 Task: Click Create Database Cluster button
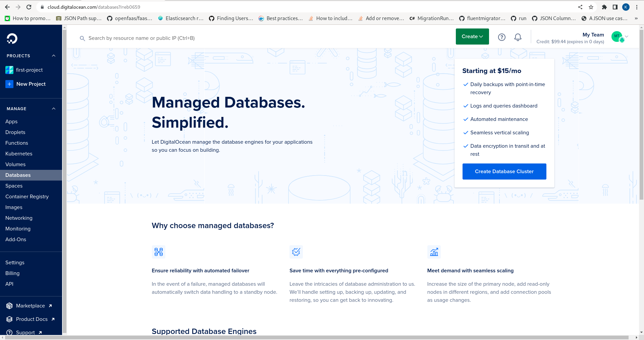coord(504,172)
